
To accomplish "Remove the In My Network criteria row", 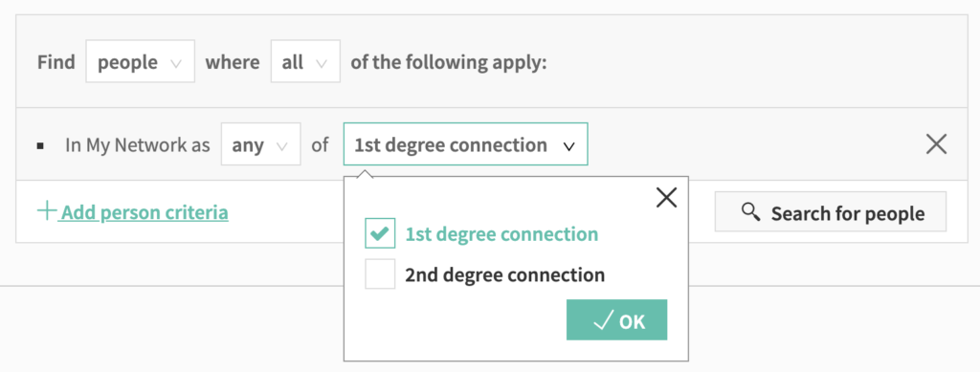I will [x=936, y=144].
